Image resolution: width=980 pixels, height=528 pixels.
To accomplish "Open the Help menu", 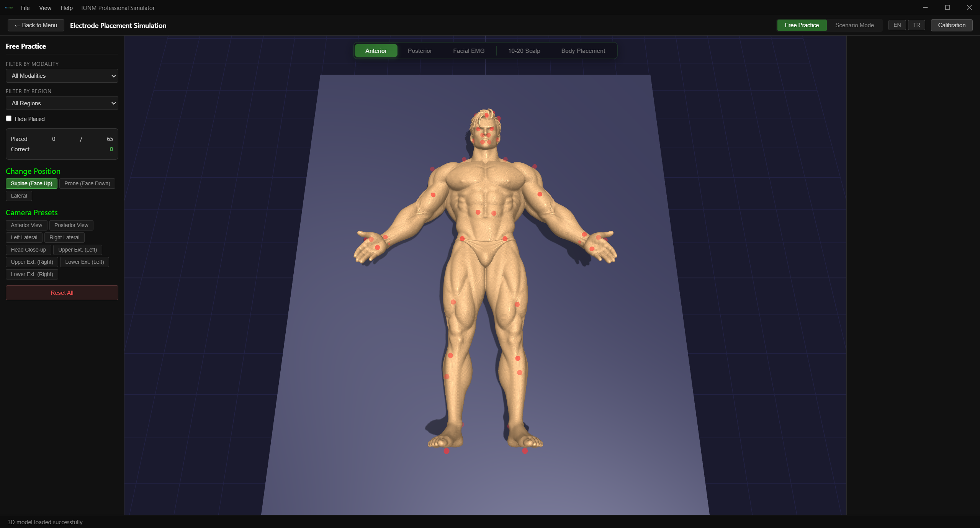I will pyautogui.click(x=66, y=8).
